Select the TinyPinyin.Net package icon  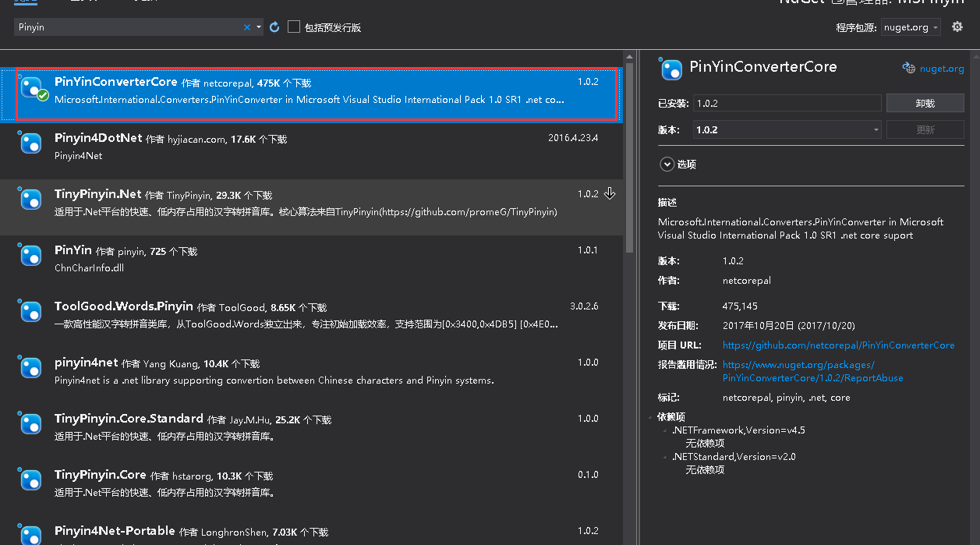(30, 200)
